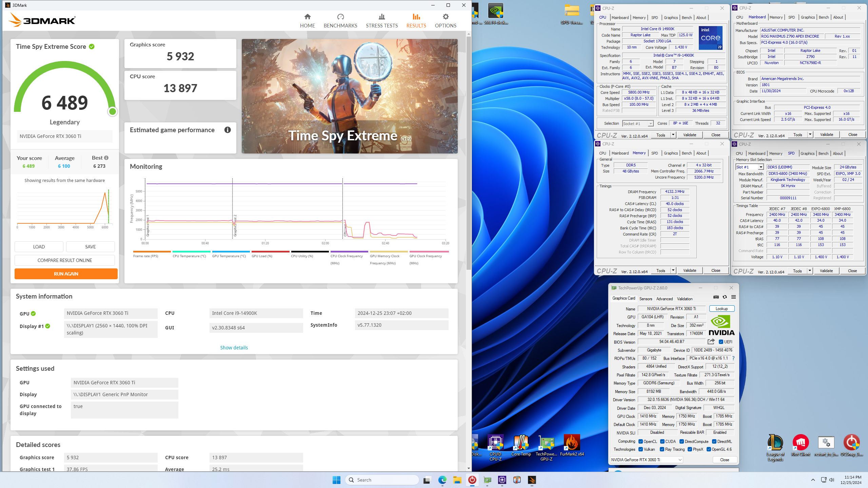Viewport: 868px width, 488px height.
Task: Launch the FurMark2 x64 desktop shortcut
Action: click(x=572, y=446)
